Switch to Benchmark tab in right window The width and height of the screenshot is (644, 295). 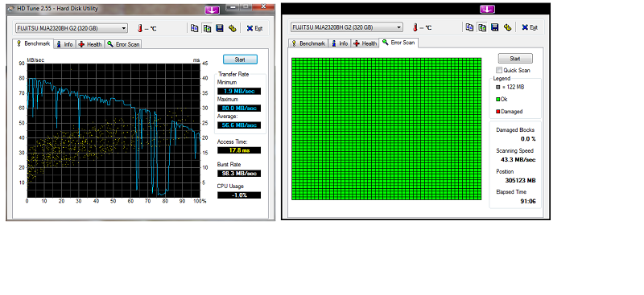coord(308,43)
